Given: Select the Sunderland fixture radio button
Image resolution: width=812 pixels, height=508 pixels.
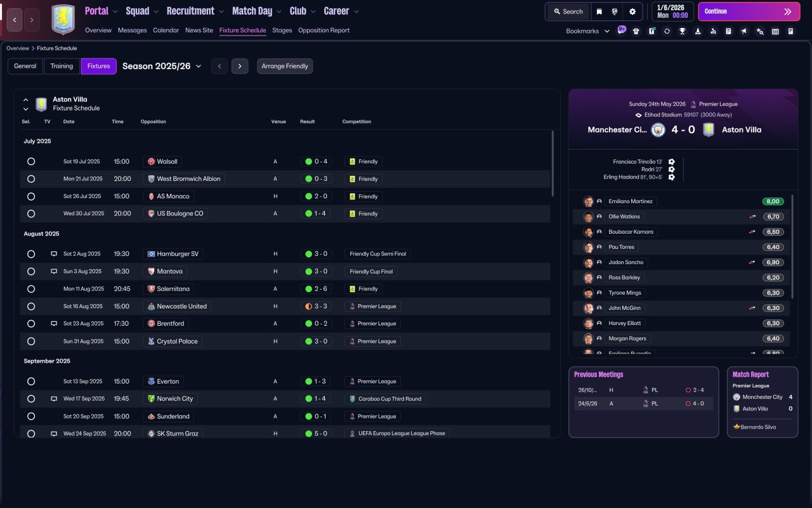Looking at the screenshot, I should tap(31, 417).
